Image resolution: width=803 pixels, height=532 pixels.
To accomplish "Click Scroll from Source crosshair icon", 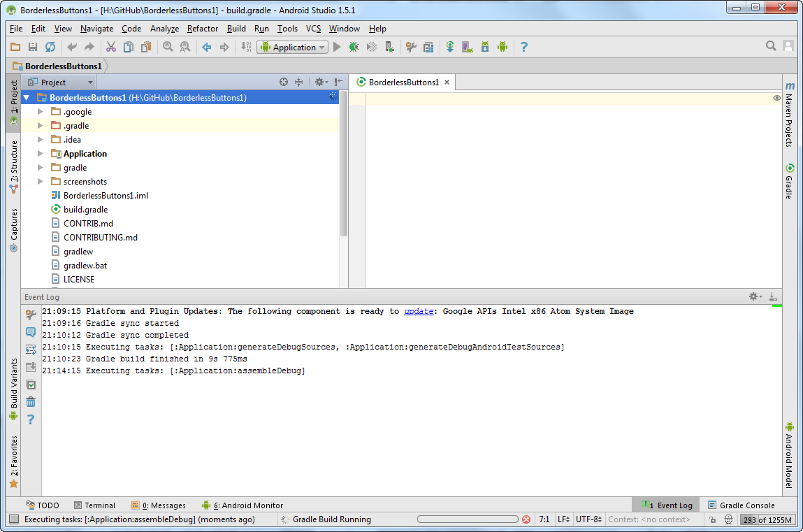I will point(284,82).
